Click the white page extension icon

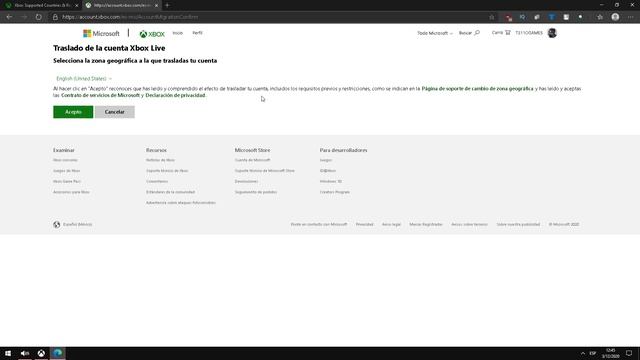[x=566, y=17]
